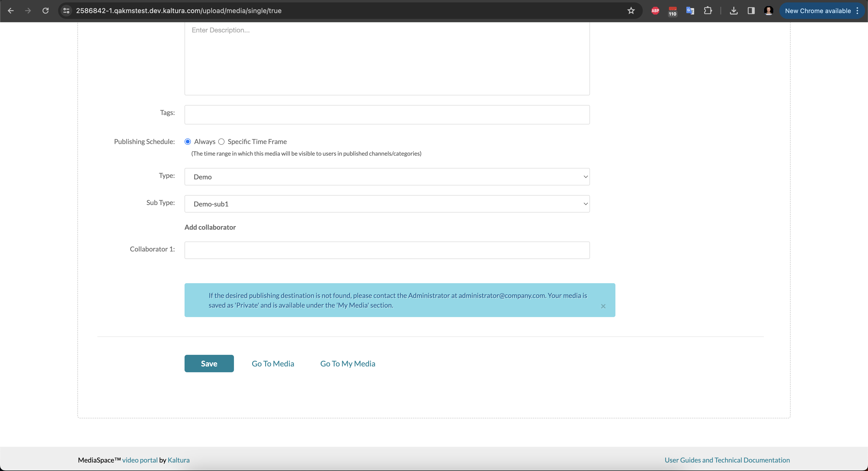Open the Chrome profile avatar
868x471 pixels.
[x=768, y=11]
